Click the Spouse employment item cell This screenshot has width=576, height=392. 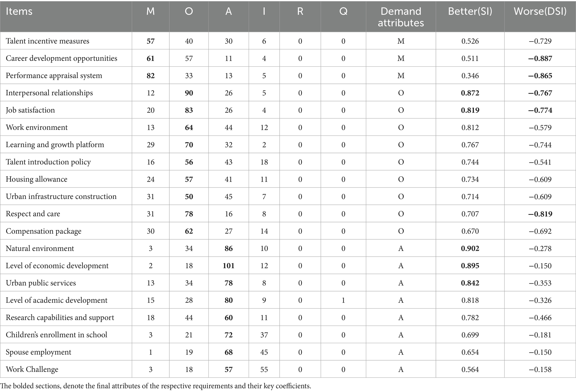38,352
